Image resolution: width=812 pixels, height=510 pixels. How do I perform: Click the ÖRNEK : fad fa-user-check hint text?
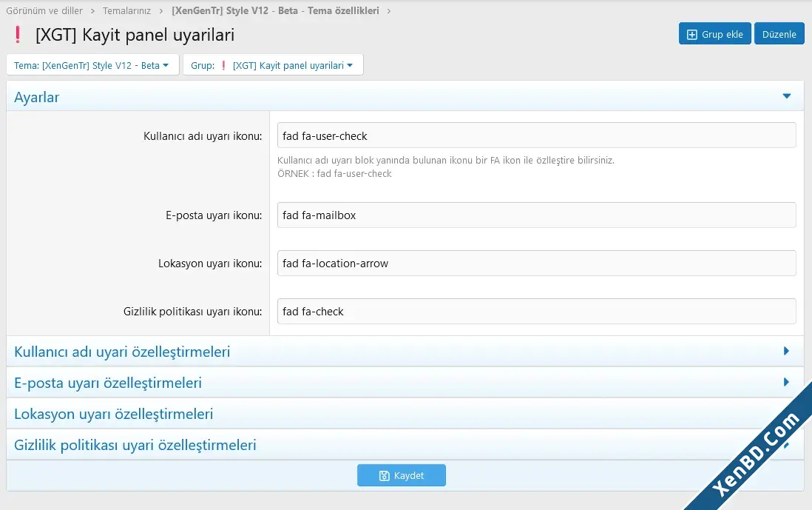point(334,174)
